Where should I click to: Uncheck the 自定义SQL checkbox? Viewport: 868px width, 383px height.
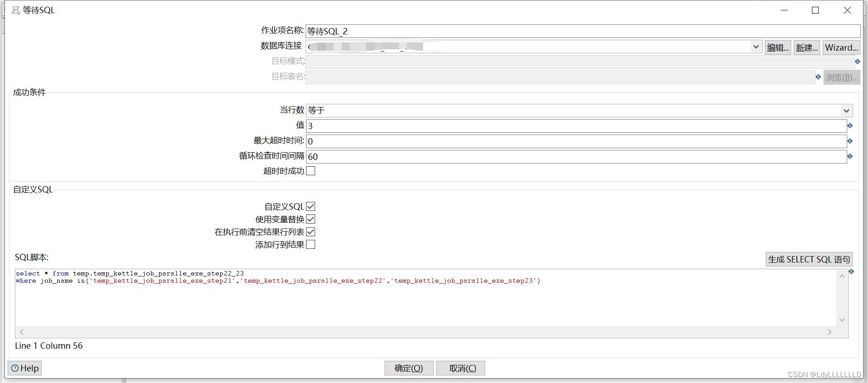(311, 206)
